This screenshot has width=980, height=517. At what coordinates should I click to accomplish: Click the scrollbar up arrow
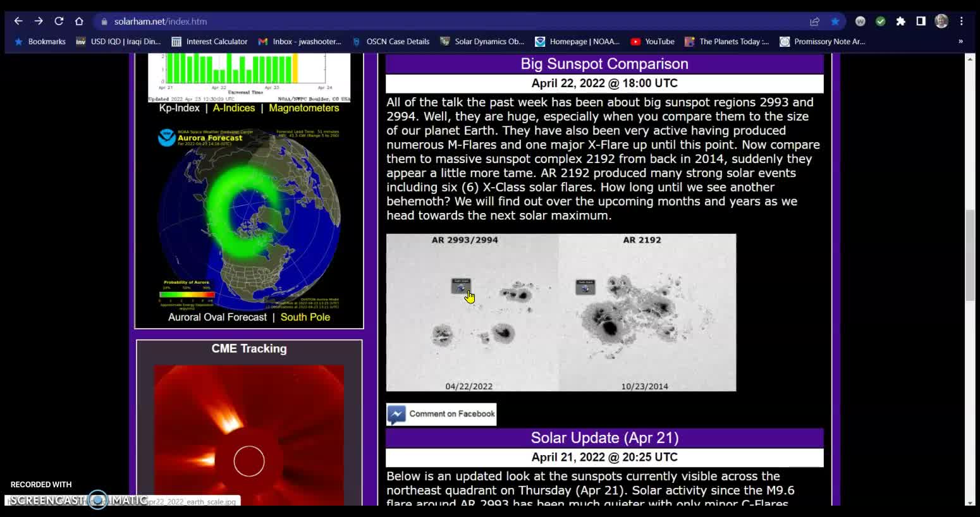point(971,58)
